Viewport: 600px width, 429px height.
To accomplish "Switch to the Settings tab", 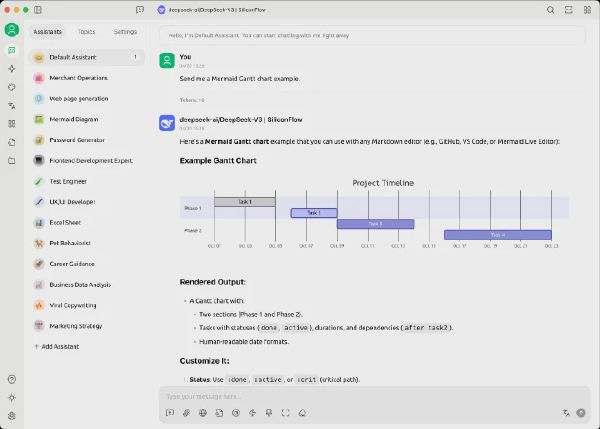I will (125, 32).
